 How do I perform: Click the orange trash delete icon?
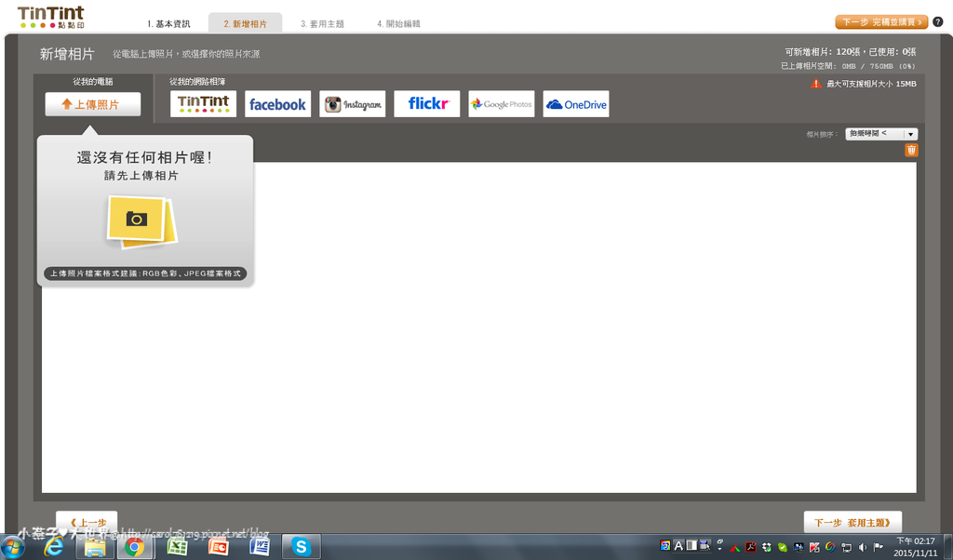tap(911, 150)
